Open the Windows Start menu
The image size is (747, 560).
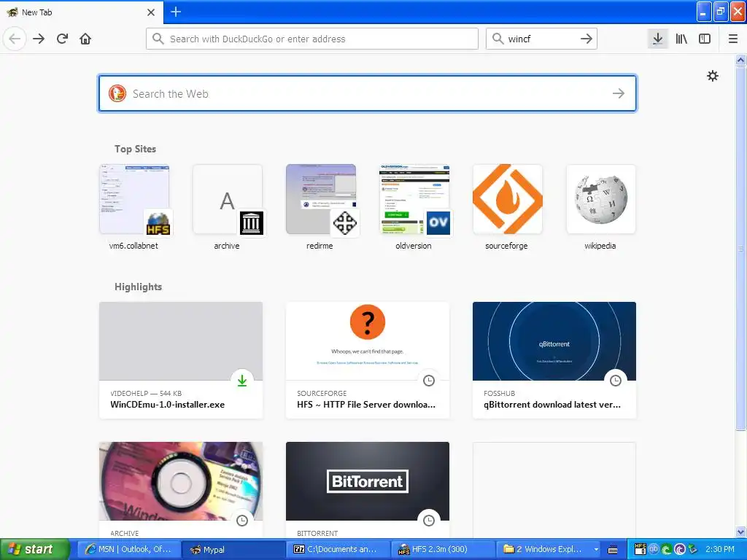34,549
